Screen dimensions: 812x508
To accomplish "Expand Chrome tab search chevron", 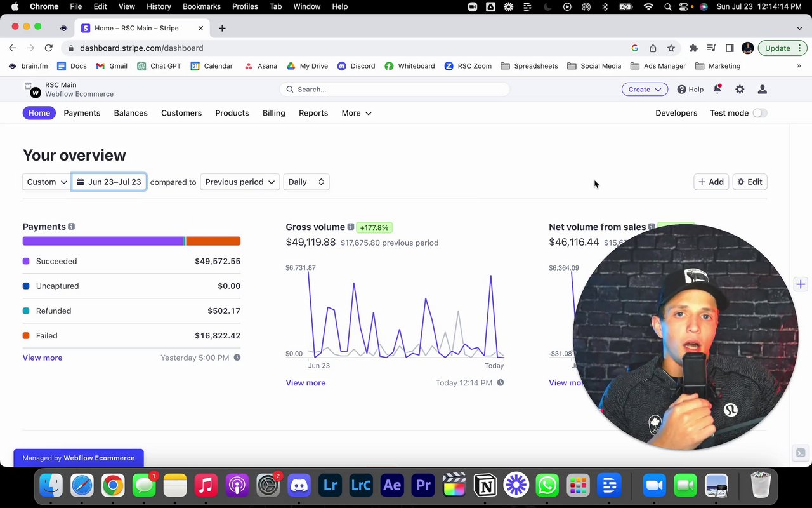I will 799,28.
